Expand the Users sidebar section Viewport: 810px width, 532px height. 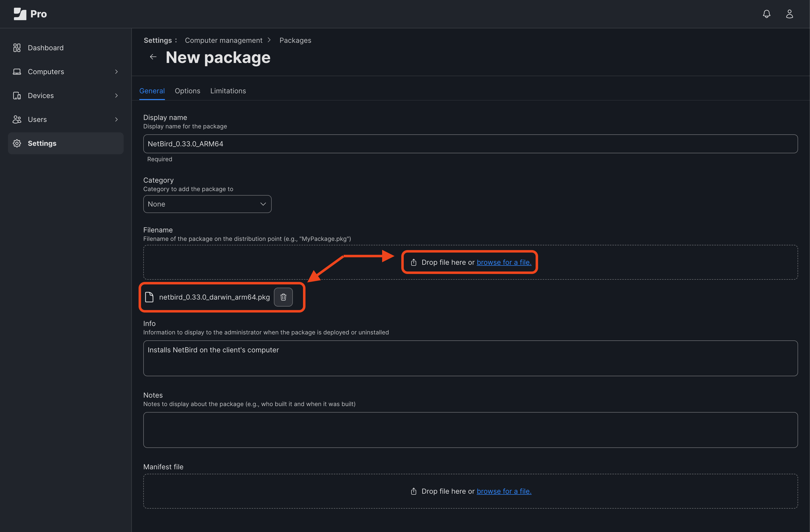[x=116, y=119]
